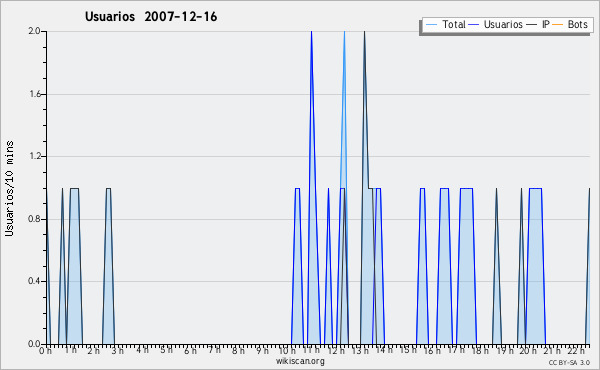This screenshot has height=370, width=600.
Task: Click the light blue Total legend line
Action: click(431, 25)
